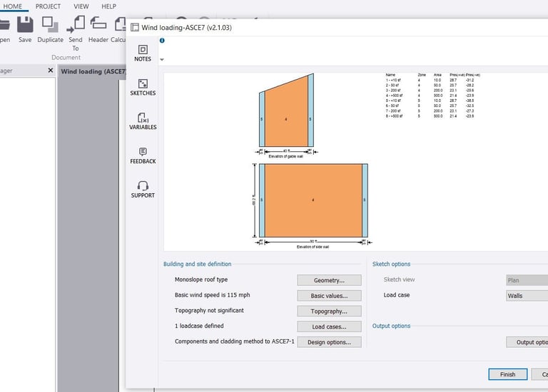Viewport: 548px width, 392px height.
Task: Switch to the HOME ribbon tab
Action: point(13,6)
